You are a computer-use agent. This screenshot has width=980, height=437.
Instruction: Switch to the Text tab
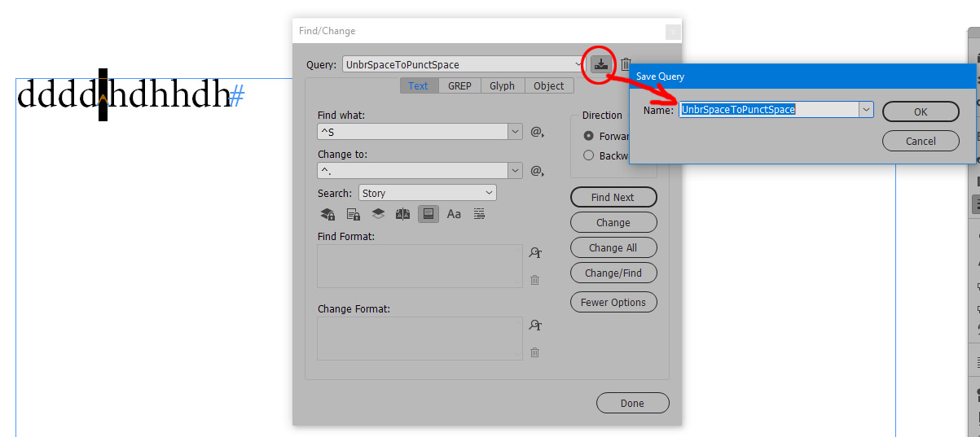click(x=419, y=85)
